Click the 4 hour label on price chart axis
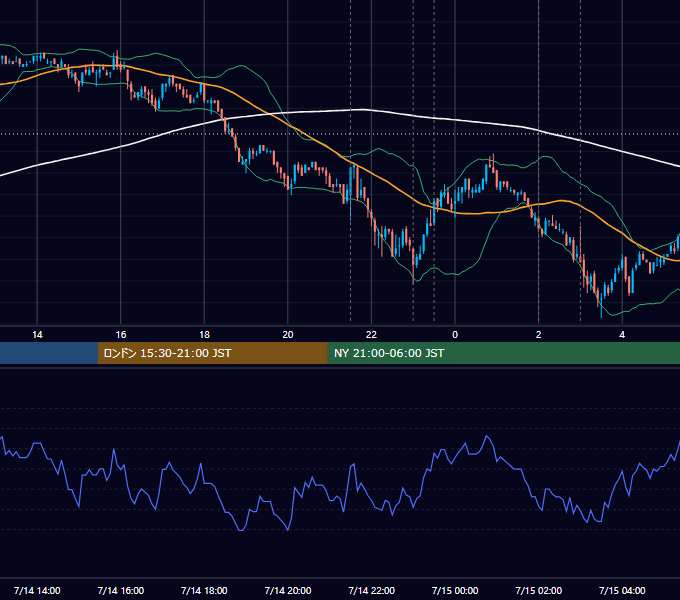 pos(622,335)
